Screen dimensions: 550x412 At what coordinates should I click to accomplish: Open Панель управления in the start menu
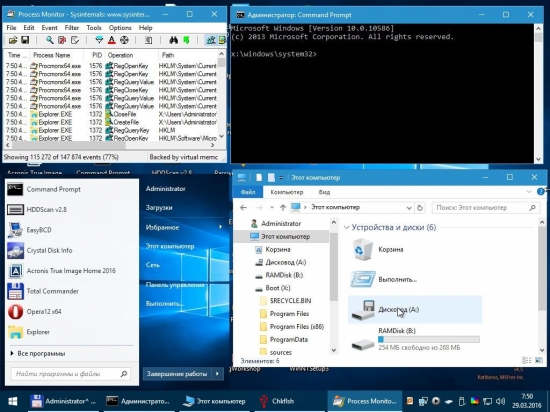pyautogui.click(x=175, y=285)
